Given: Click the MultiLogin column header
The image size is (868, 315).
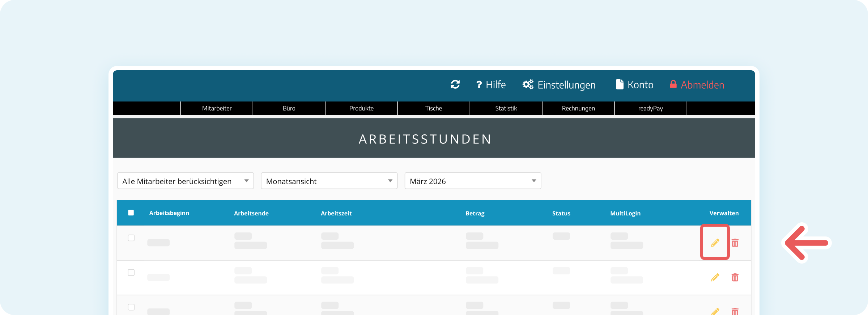Looking at the screenshot, I should 625,213.
